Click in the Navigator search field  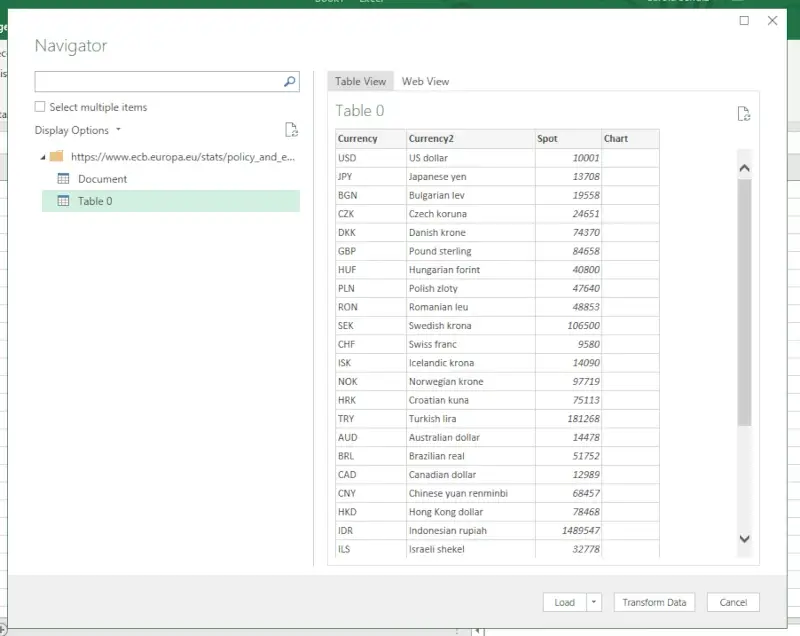click(157, 82)
